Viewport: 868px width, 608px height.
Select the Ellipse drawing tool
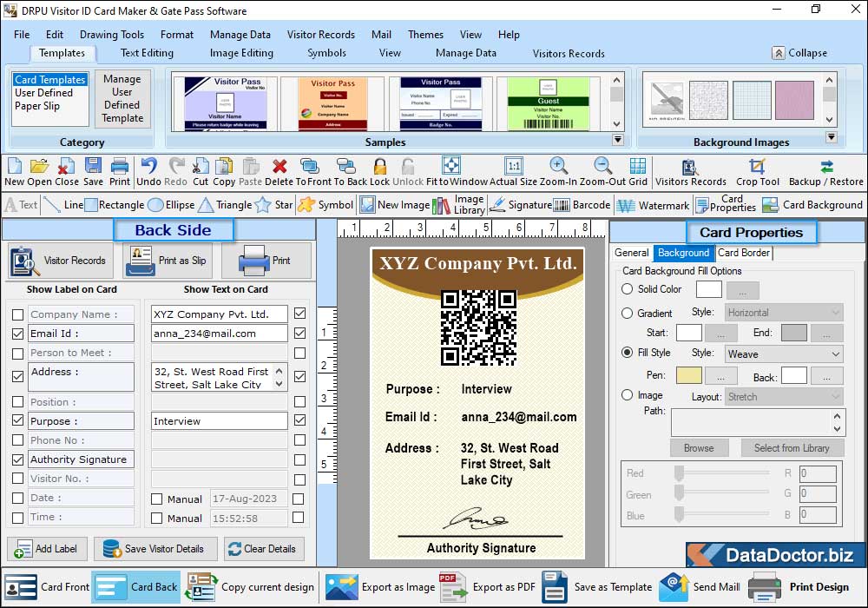coord(172,205)
